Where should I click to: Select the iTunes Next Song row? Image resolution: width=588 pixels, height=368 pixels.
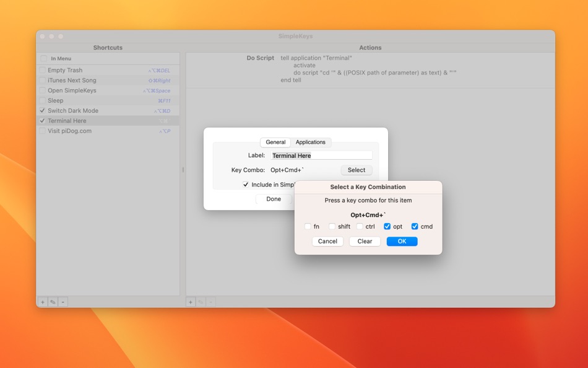pyautogui.click(x=108, y=81)
